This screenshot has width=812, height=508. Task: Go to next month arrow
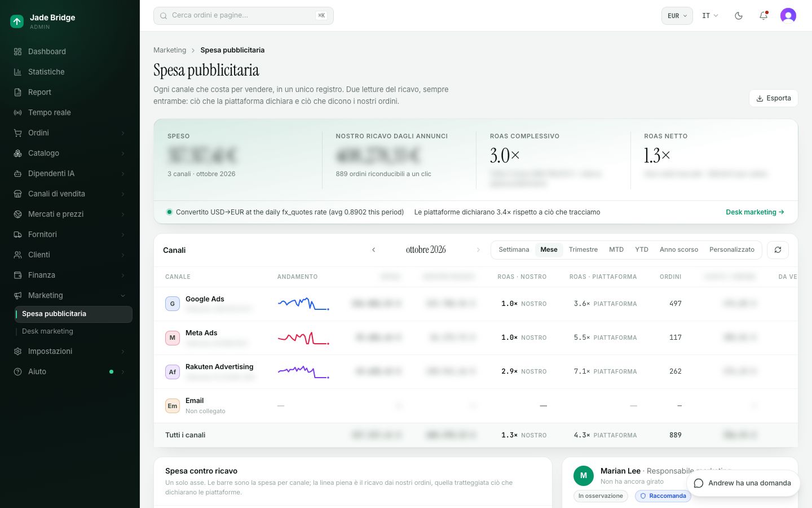[478, 250]
